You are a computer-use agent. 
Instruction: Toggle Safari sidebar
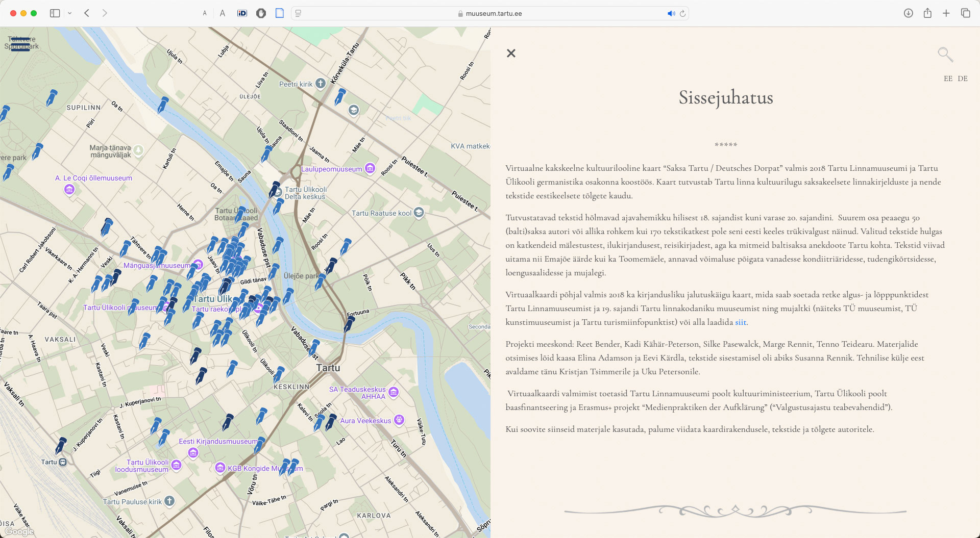click(x=55, y=13)
